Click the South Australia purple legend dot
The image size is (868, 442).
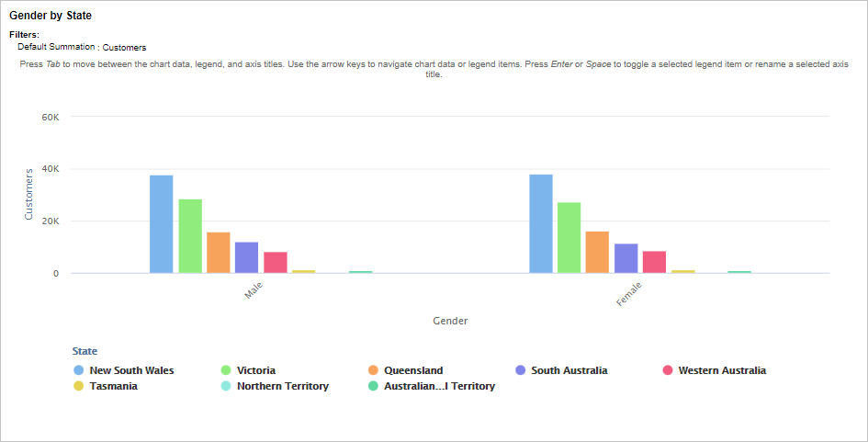point(521,370)
